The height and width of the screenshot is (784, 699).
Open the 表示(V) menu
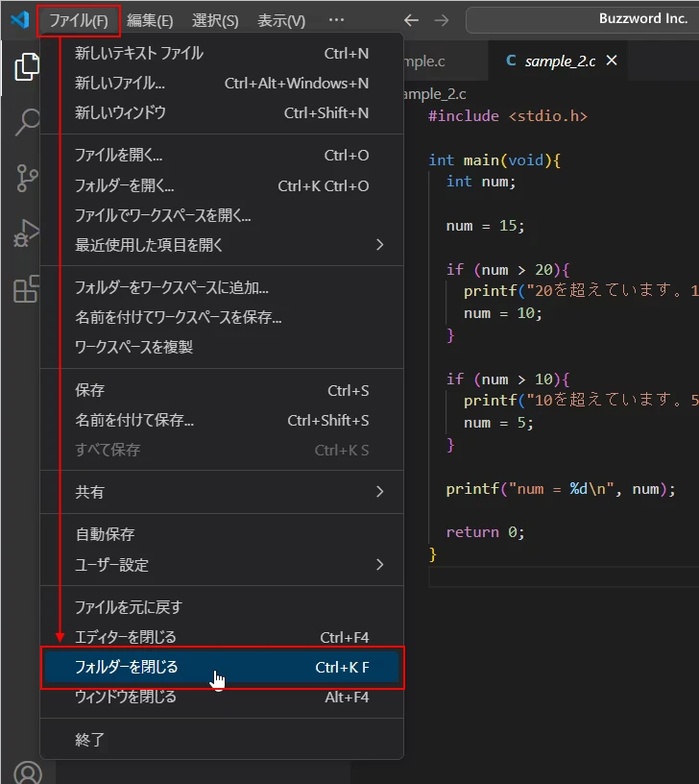click(x=281, y=20)
